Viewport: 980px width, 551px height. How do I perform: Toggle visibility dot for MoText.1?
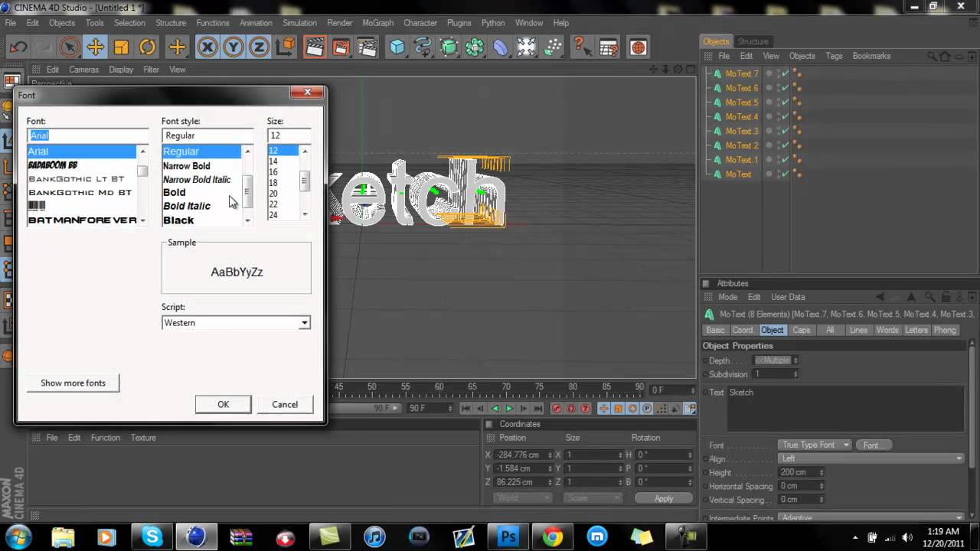coord(769,160)
